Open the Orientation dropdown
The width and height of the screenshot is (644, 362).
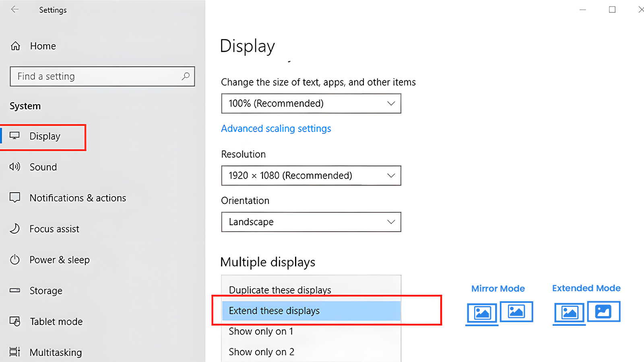(311, 222)
